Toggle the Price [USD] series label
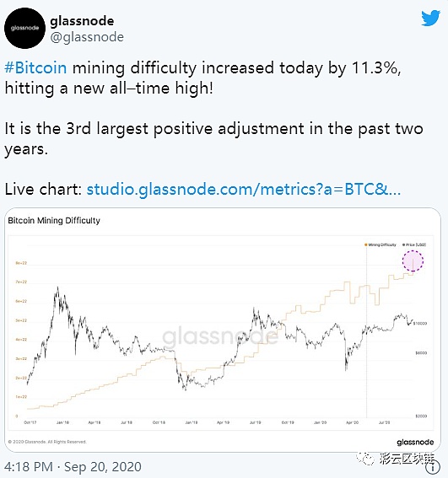Viewport: 448px width, 478px height. pos(416,244)
